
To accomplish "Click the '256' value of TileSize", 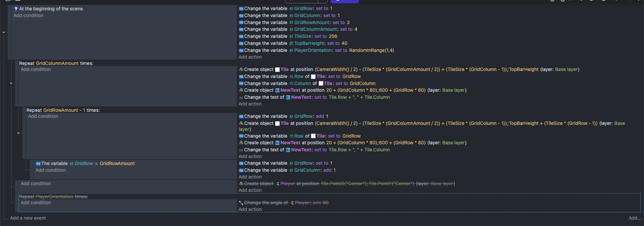I will pyautogui.click(x=333, y=36).
